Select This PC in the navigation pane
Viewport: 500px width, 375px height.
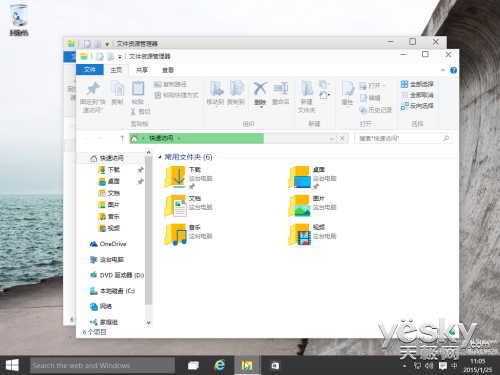107,259
